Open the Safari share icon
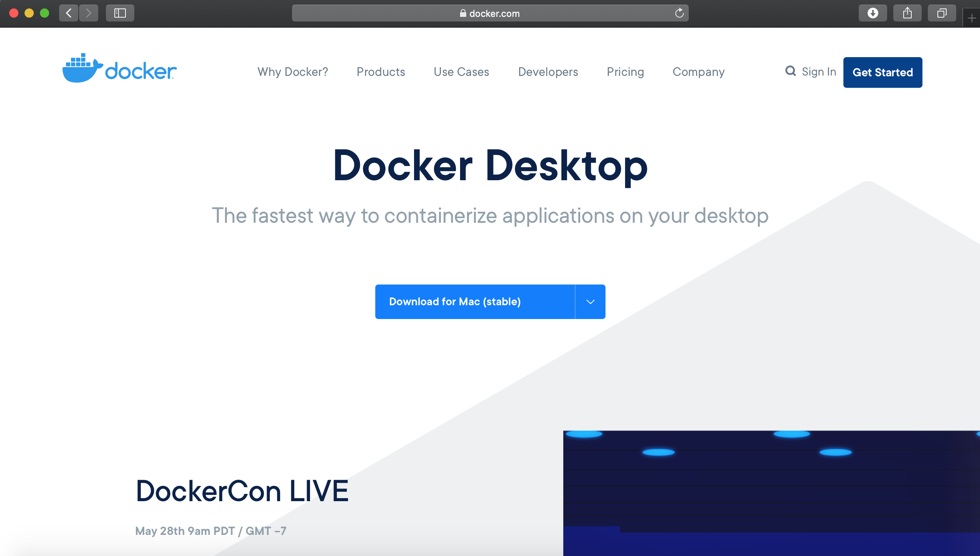This screenshot has height=556, width=980. click(907, 13)
